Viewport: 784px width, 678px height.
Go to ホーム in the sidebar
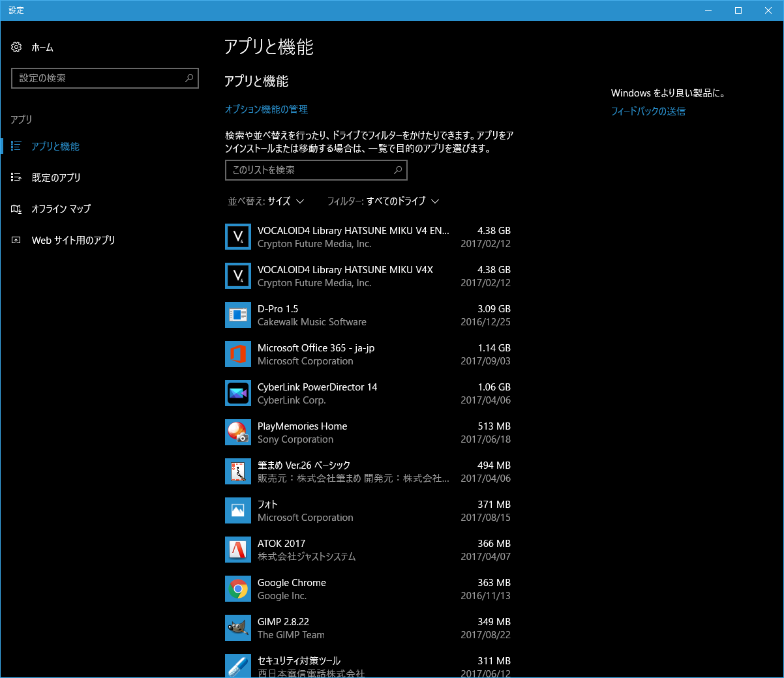point(42,47)
